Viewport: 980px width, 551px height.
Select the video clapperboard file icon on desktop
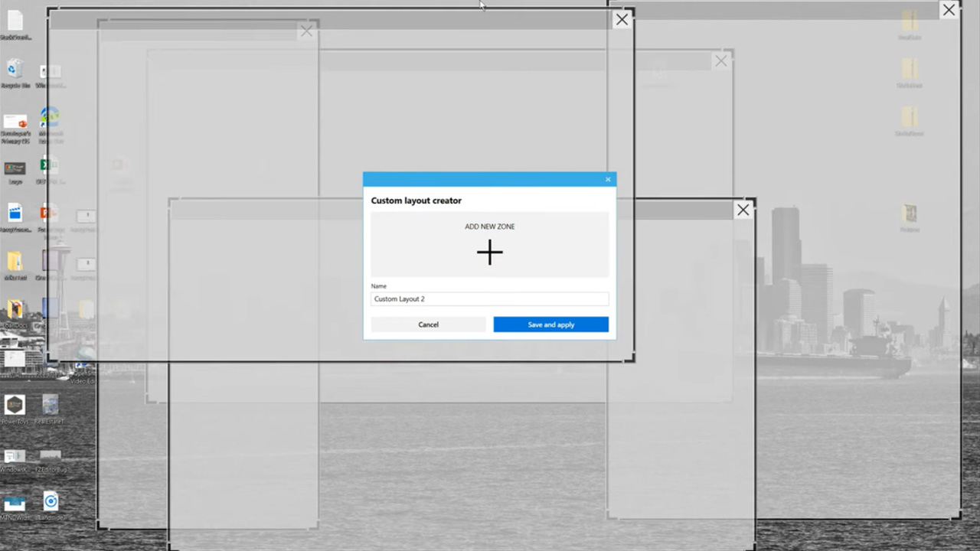coord(15,213)
